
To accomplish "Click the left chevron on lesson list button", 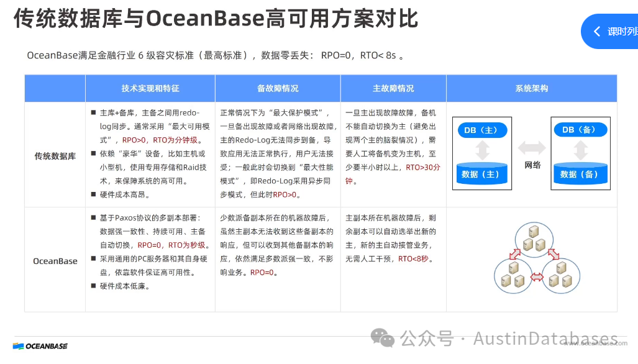I will [597, 31].
